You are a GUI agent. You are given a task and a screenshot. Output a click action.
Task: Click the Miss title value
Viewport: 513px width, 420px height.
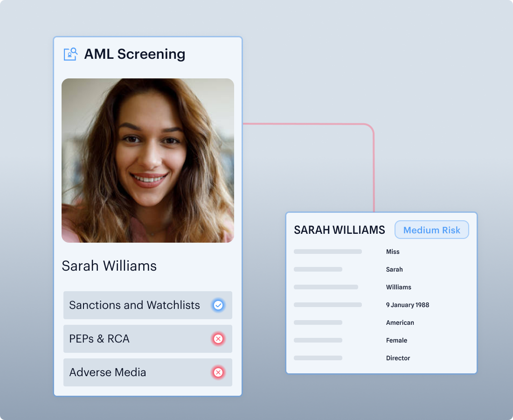tap(393, 252)
